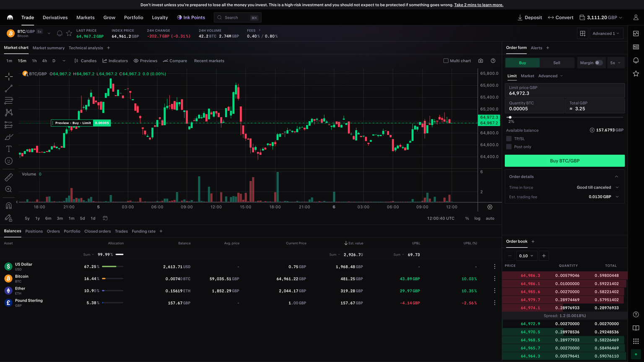Select the brush drawing tool
The height and width of the screenshot is (362, 644).
8,137
